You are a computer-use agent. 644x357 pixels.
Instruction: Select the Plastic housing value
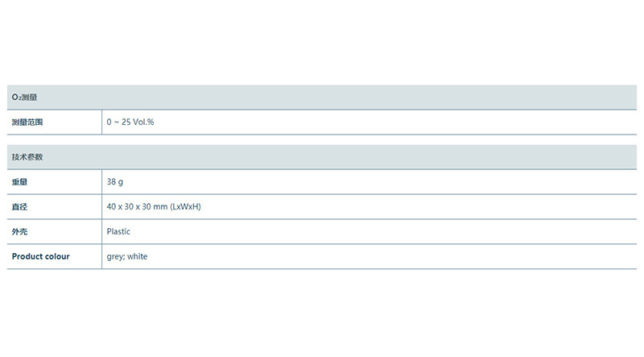click(118, 232)
